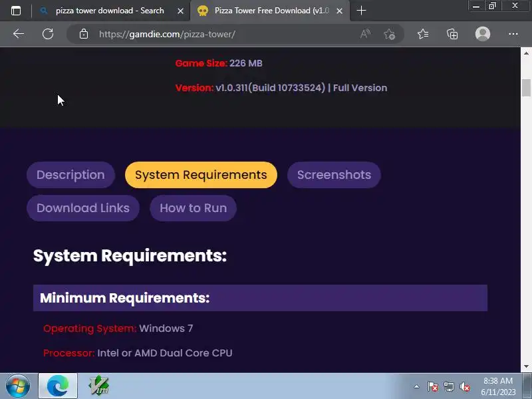Close the pizza tower download Search tab
Viewport: 532px width, 399px height.
(x=180, y=11)
